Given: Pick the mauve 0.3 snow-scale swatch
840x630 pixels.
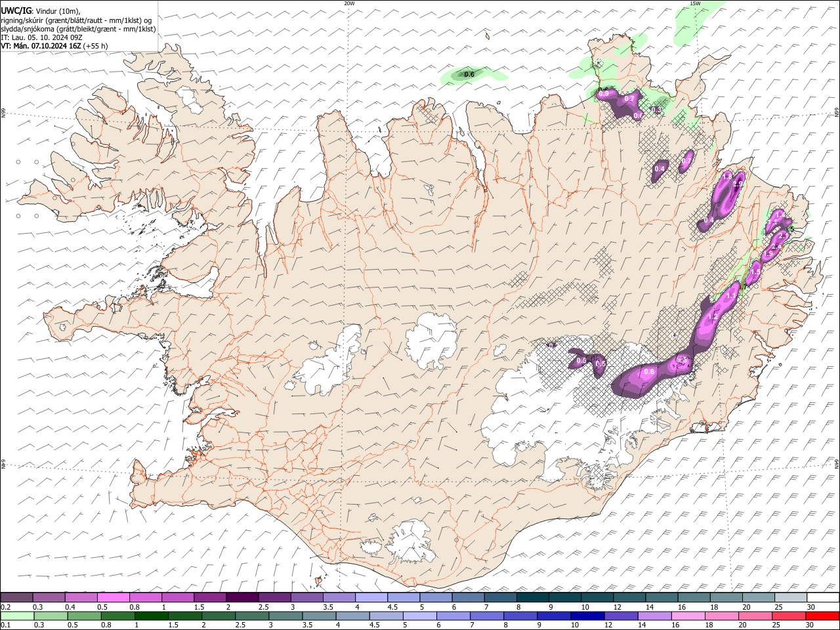Looking at the screenshot, I should (x=49, y=597).
